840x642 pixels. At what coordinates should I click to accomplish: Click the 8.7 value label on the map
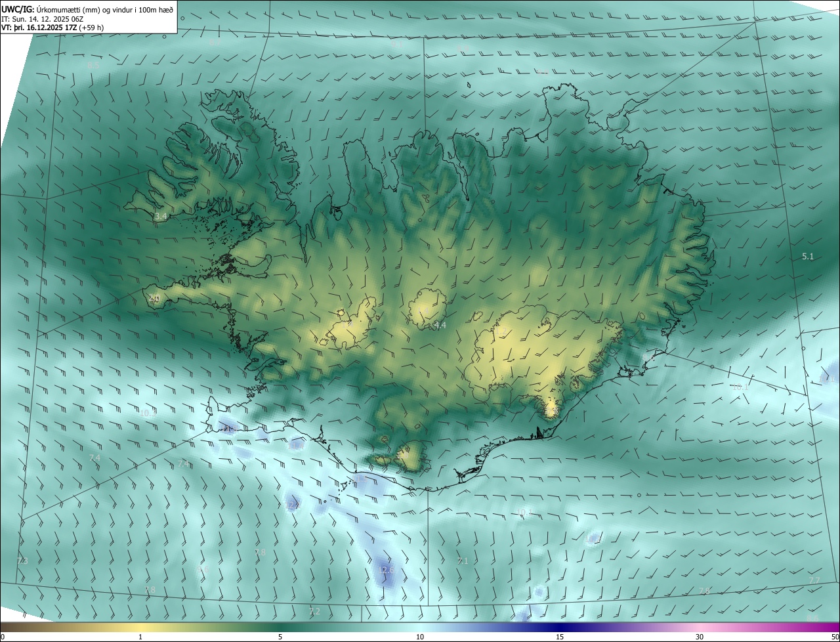coord(215,42)
